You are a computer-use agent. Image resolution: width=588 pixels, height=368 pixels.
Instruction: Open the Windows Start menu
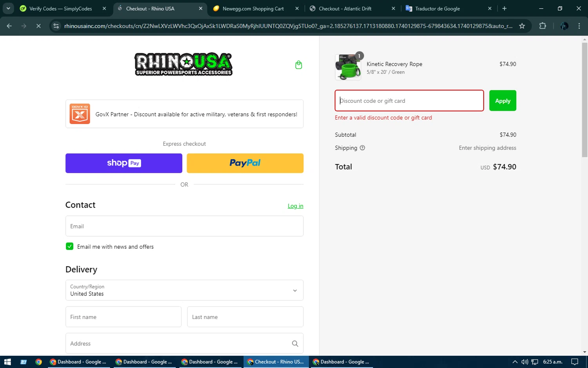pos(7,362)
